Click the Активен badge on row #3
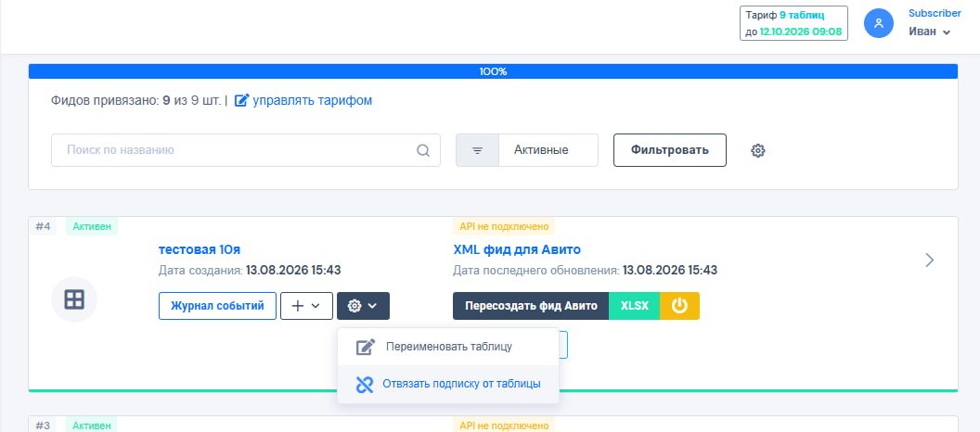 pyautogui.click(x=92, y=426)
